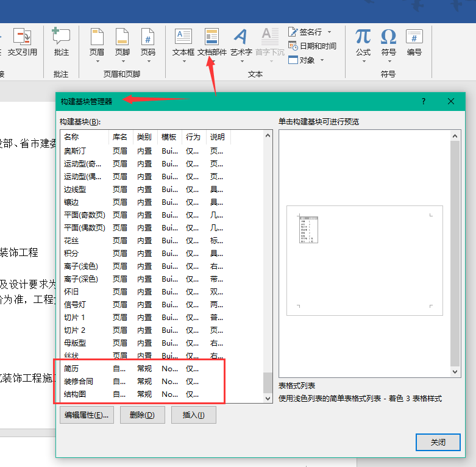Screen dimensions: 476x467
Task: Click the dialog Help question mark
Action: click(x=424, y=101)
